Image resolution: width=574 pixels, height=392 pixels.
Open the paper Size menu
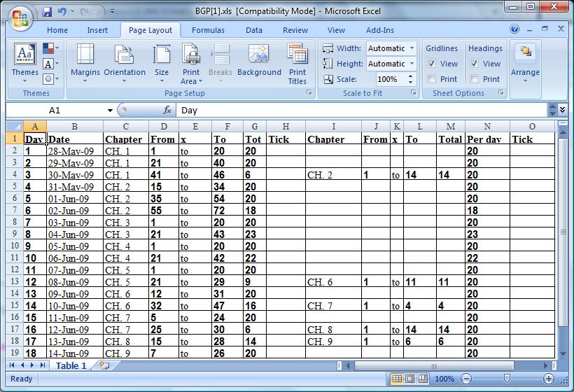click(162, 63)
